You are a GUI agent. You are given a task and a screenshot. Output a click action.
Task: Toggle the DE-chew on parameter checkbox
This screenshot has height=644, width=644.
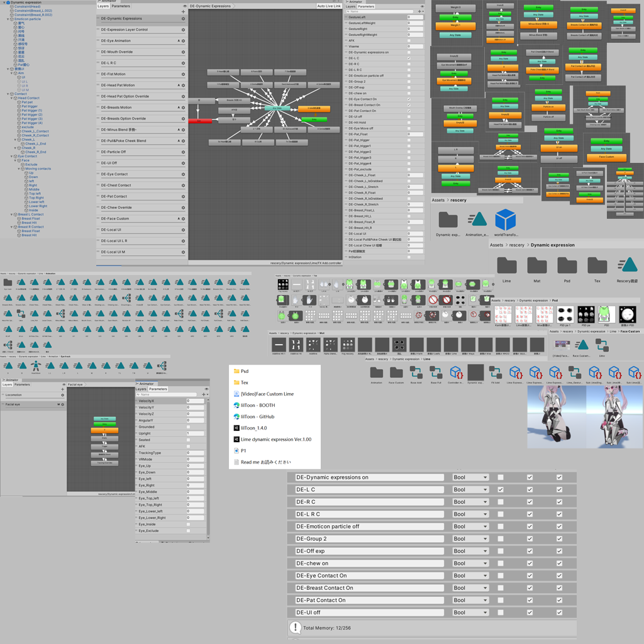[x=501, y=563]
